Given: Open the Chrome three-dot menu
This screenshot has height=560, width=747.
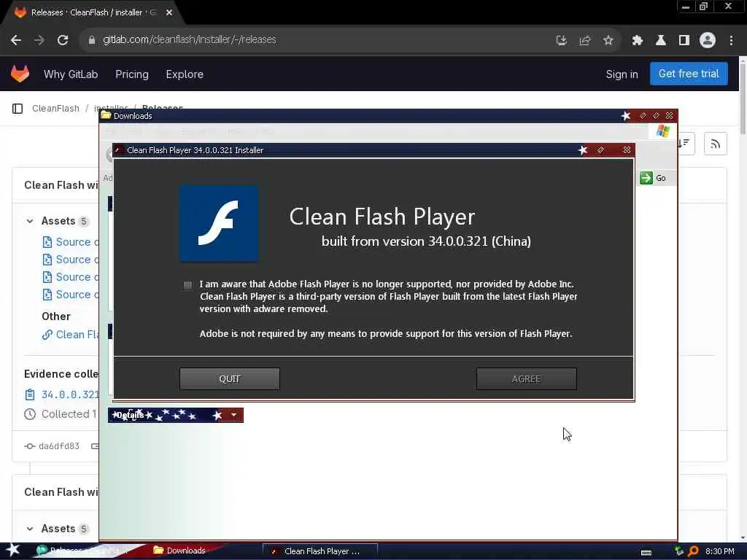Looking at the screenshot, I should click(731, 41).
